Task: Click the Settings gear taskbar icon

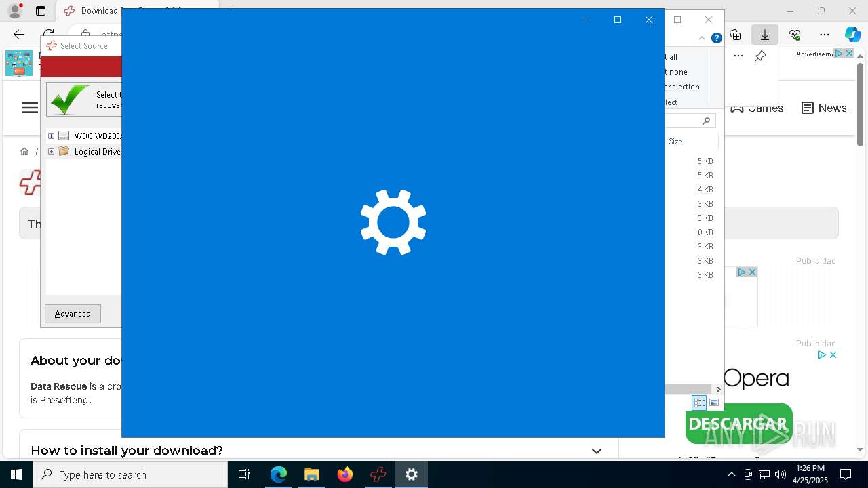Action: pos(412,474)
